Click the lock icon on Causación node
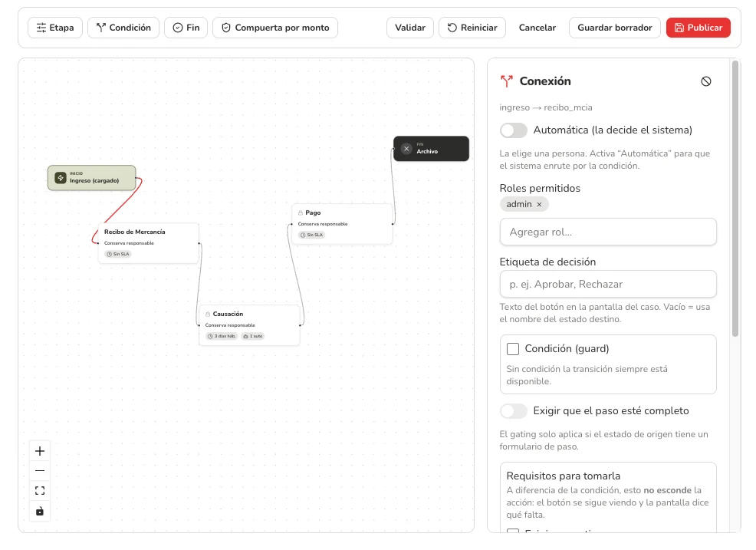This screenshot has height=550, width=756. coord(208,314)
